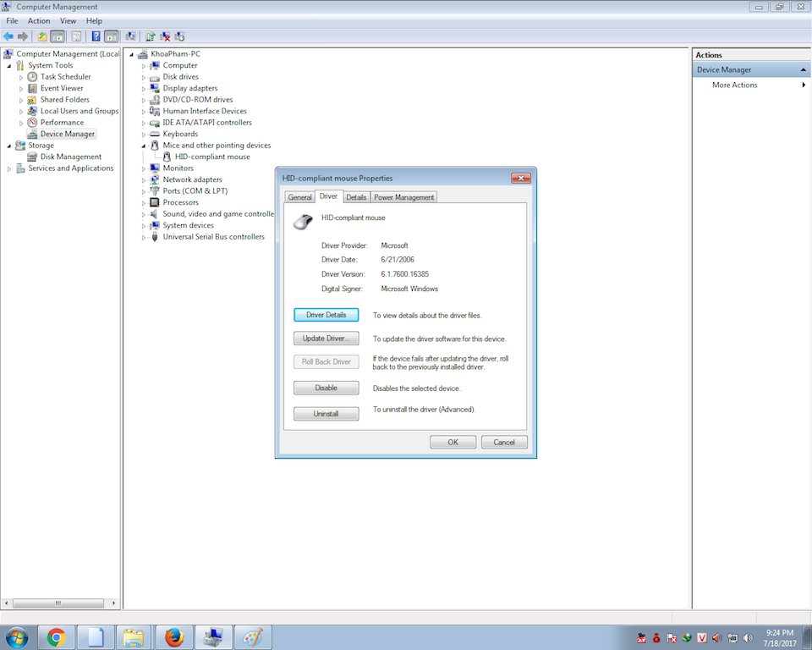Select Performance in left tree
This screenshot has width=812, height=650.
(x=62, y=123)
